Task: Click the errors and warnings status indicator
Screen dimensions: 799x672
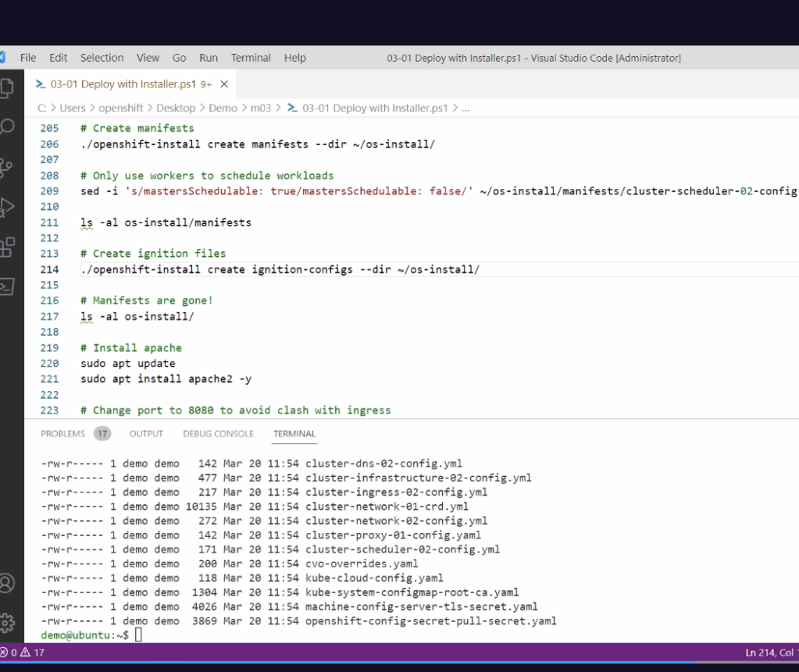Action: [x=23, y=652]
